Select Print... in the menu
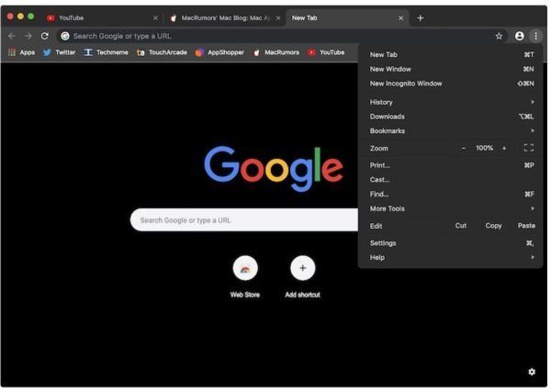 (x=452, y=165)
